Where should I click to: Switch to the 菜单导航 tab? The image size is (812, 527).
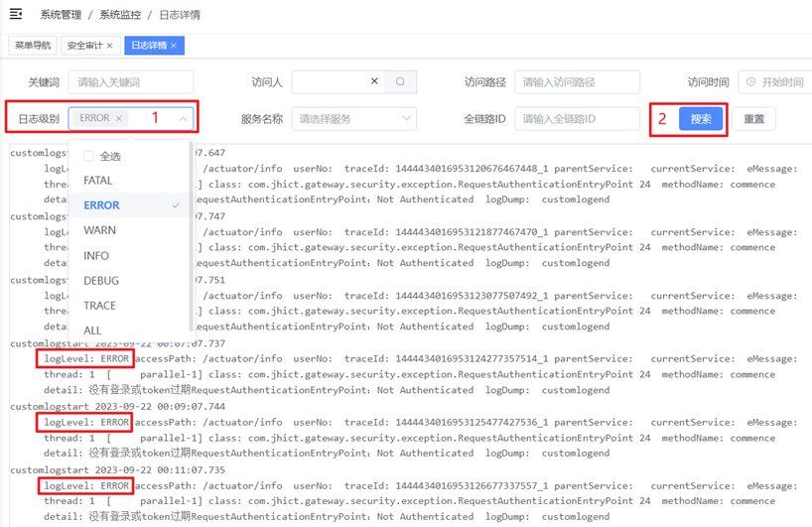[33, 46]
